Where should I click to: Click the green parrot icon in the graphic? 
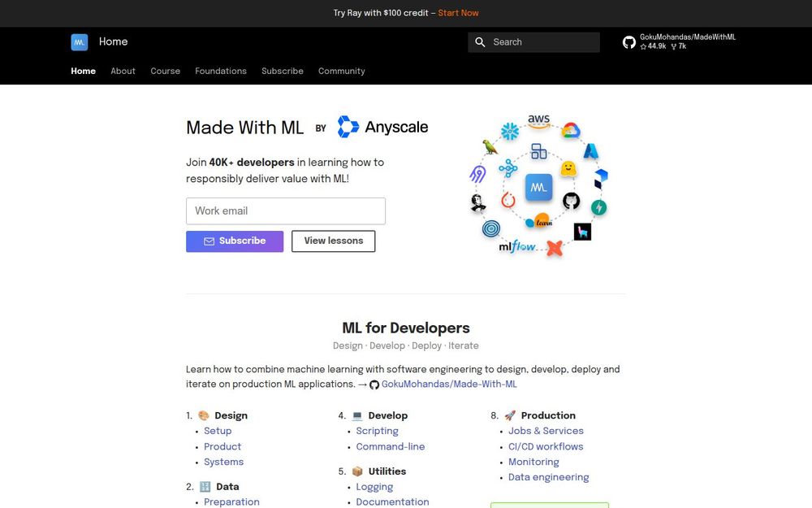[x=490, y=147]
